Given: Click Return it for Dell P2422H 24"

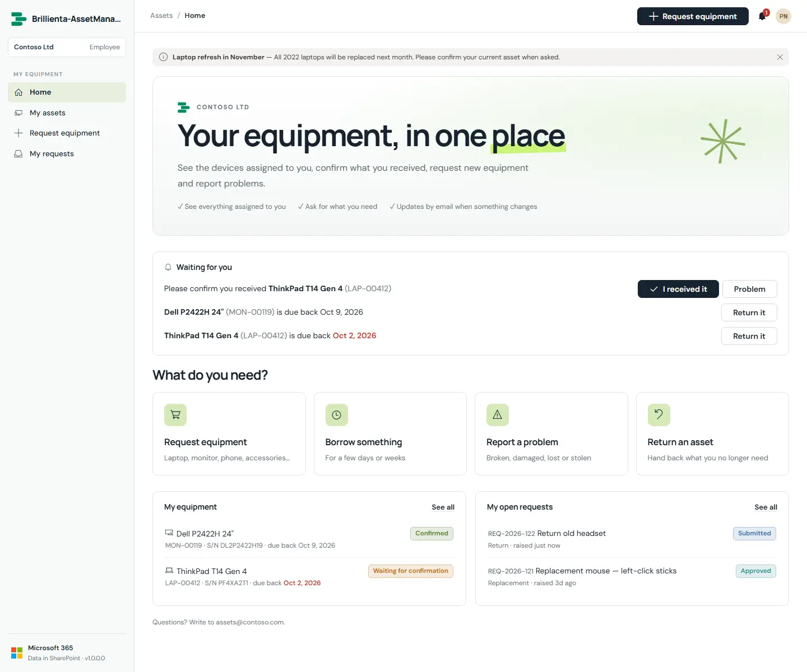Looking at the screenshot, I should 749,312.
